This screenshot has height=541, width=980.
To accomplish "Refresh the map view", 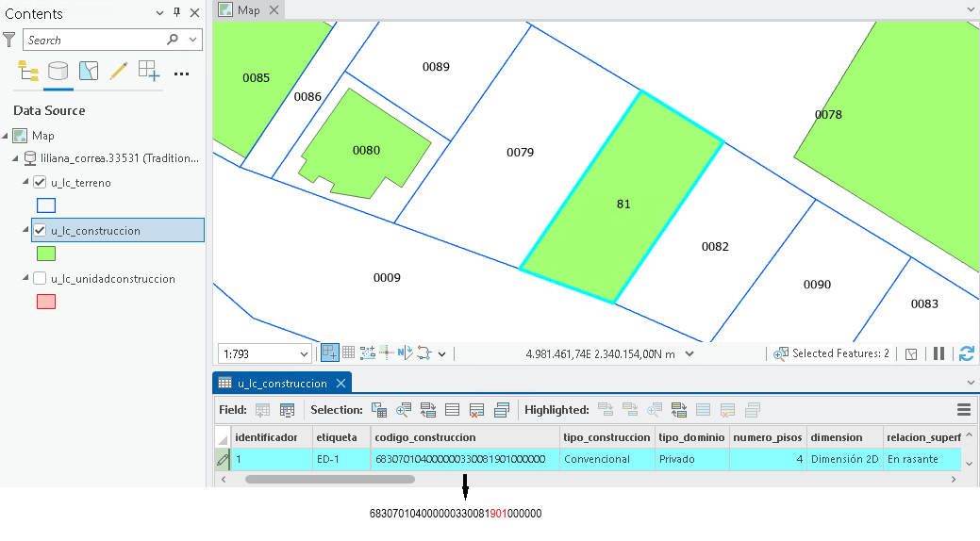I will coord(966,353).
